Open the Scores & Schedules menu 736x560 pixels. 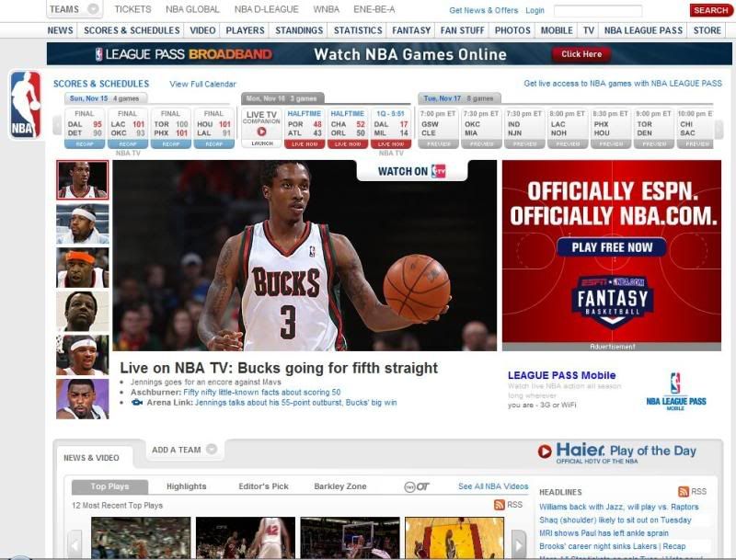pyautogui.click(x=132, y=30)
